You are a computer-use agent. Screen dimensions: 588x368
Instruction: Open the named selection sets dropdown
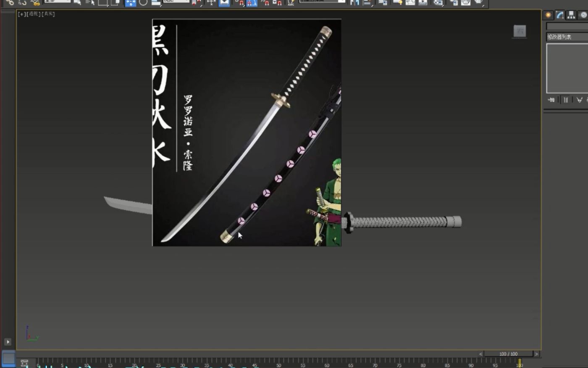click(x=322, y=1)
